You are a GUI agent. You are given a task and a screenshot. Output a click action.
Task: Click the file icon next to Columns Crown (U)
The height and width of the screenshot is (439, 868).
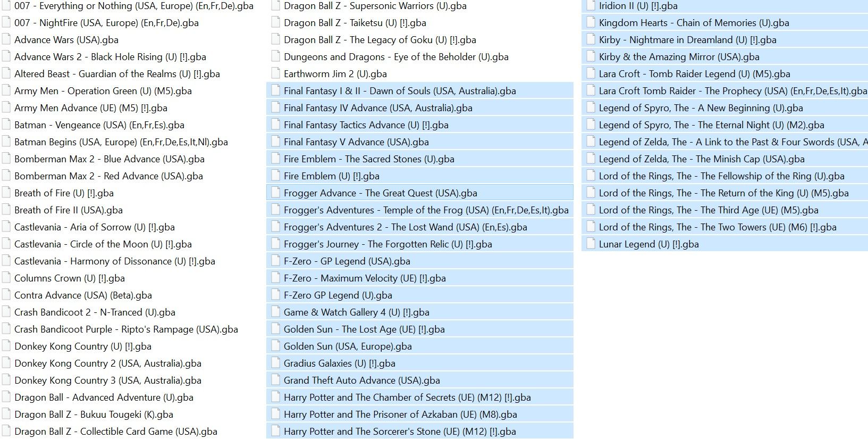coord(6,278)
